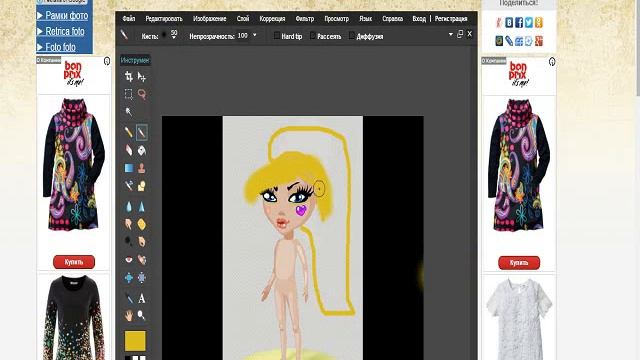The width and height of the screenshot is (640, 360).
Task: Select the Lasso tool
Action: pyautogui.click(x=142, y=94)
